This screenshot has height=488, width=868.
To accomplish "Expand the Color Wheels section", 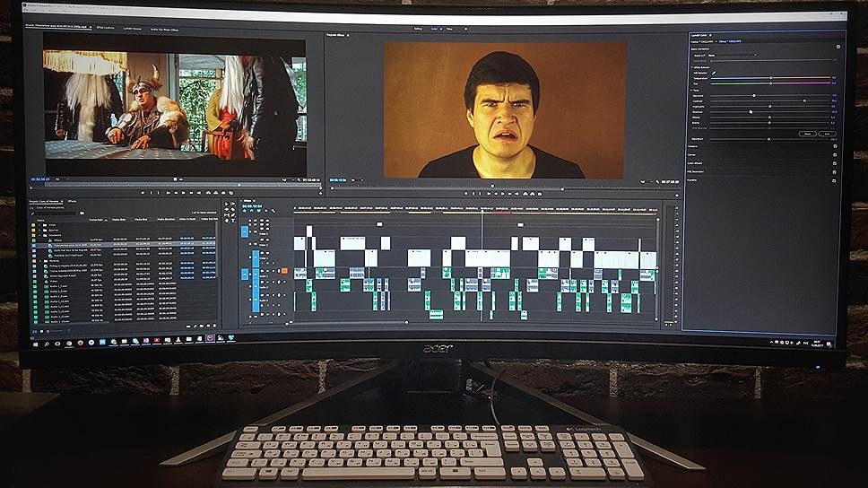I will (x=696, y=163).
